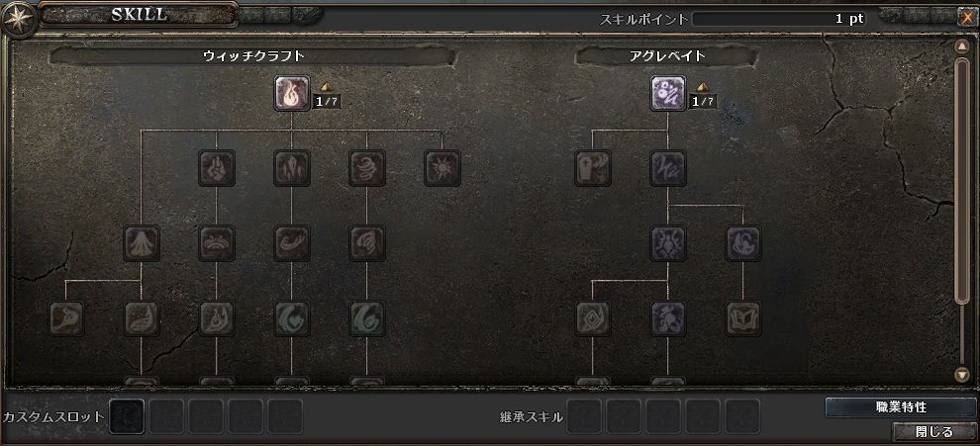Click the open book skill icon
This screenshot has height=446, width=980.
[x=743, y=318]
